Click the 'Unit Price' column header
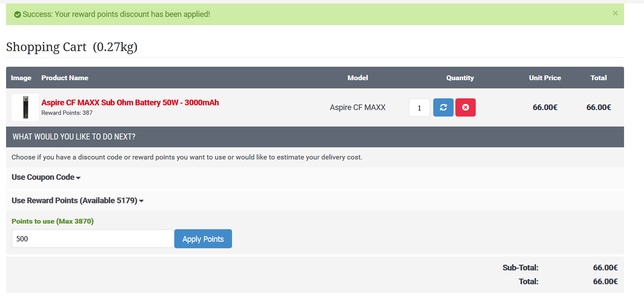Viewport: 644px width, 302px height. (x=545, y=78)
